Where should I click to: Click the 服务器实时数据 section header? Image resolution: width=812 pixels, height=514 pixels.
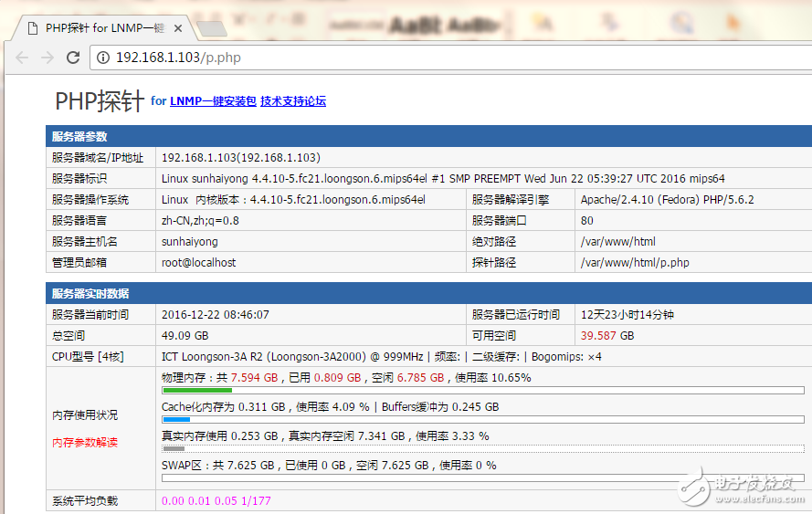(x=90, y=293)
